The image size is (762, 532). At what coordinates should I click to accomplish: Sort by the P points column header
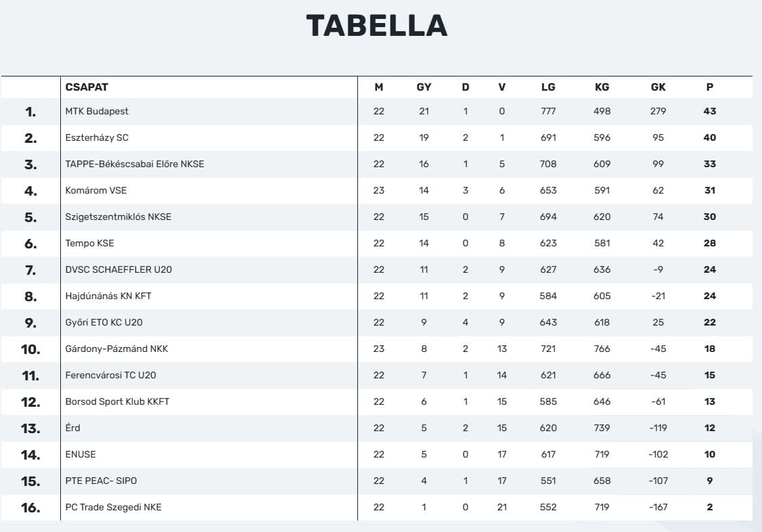(x=709, y=87)
